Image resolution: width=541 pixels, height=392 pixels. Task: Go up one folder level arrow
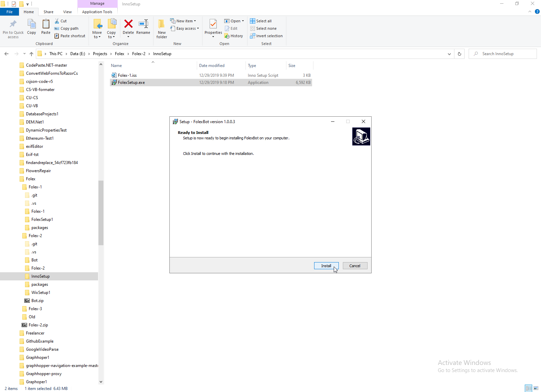click(x=31, y=54)
